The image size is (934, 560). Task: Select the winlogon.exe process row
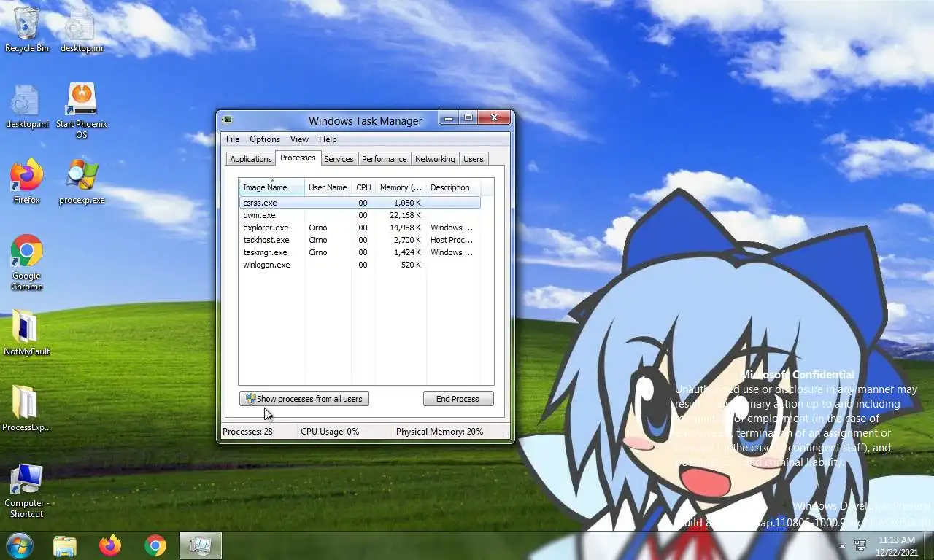pos(360,265)
